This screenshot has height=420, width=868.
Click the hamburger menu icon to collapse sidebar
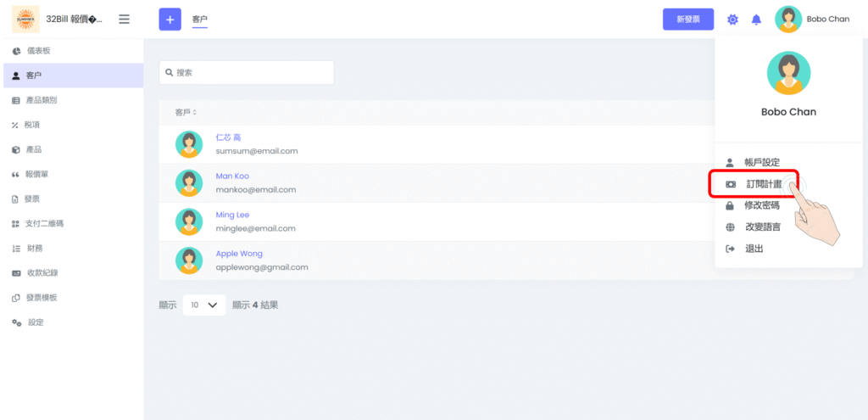tap(125, 19)
